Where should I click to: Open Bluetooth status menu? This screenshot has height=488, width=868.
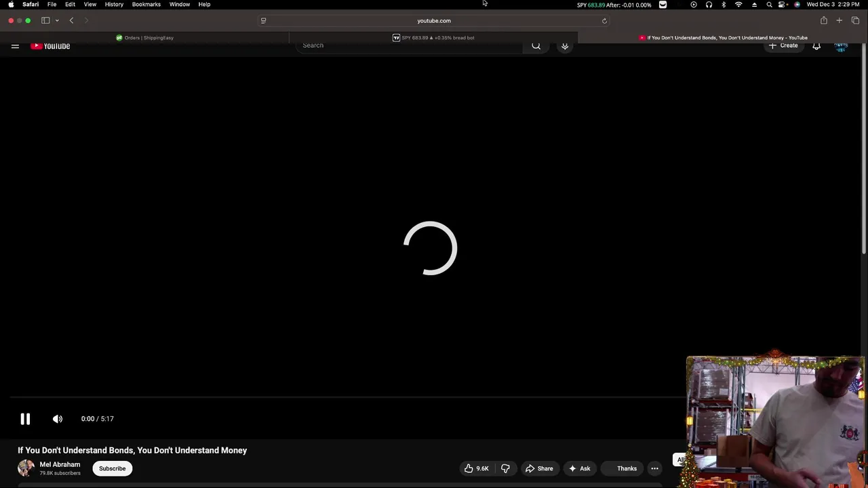(724, 5)
